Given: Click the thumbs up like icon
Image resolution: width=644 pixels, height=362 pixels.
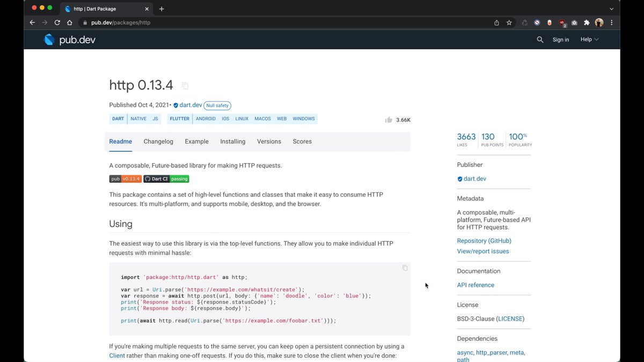Looking at the screenshot, I should pos(389,120).
